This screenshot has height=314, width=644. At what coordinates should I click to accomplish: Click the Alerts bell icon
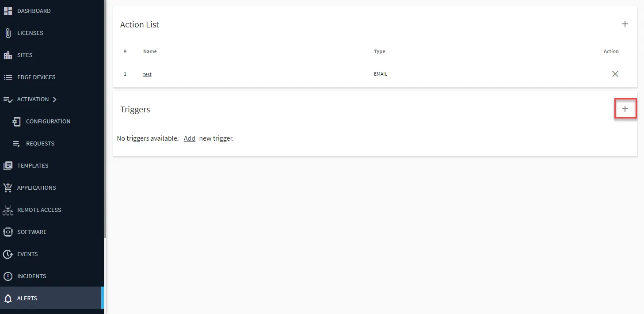8,299
